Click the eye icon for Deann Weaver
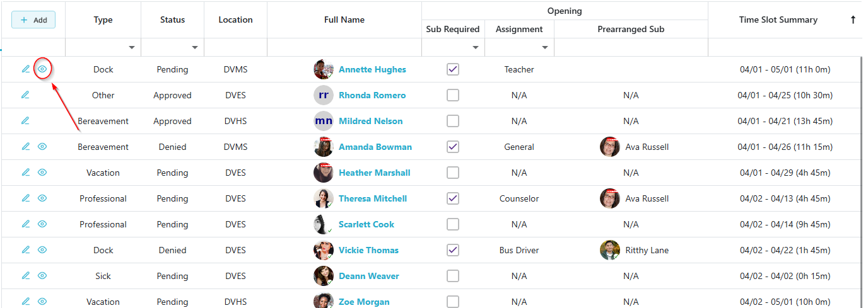Viewport: 868px width, 308px height. point(42,276)
